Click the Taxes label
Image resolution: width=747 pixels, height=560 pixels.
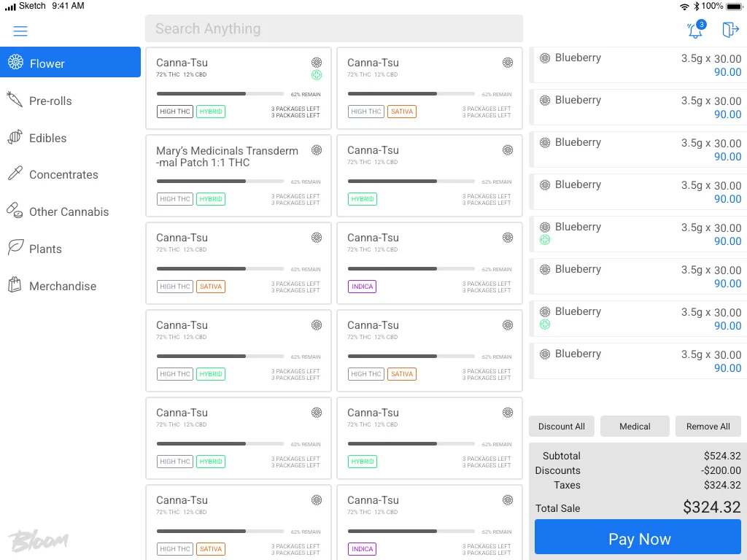[x=567, y=485]
